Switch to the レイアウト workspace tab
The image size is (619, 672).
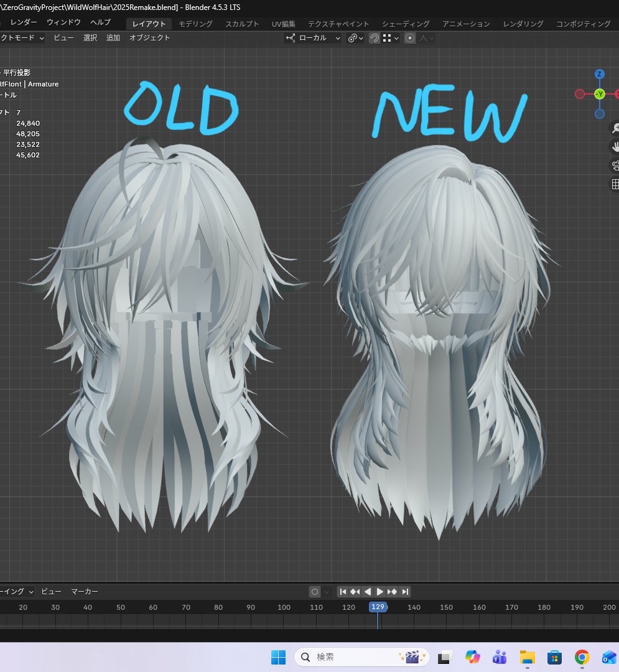[149, 24]
